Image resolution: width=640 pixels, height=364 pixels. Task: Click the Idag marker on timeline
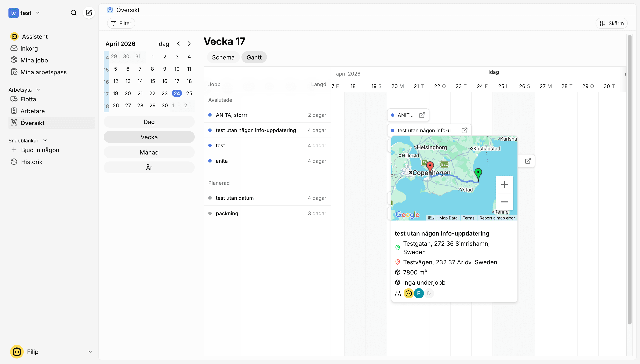(x=494, y=72)
